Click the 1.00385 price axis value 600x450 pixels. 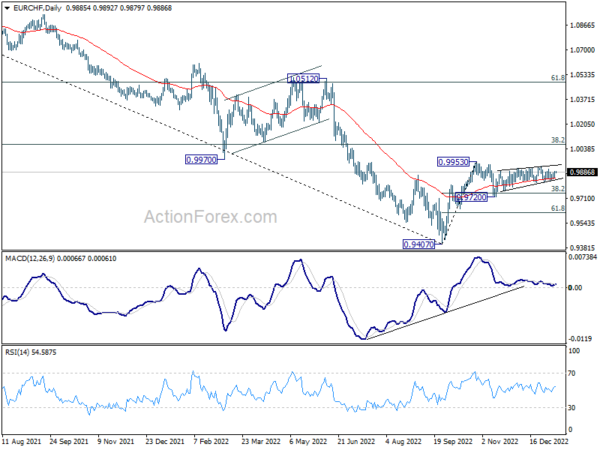click(582, 149)
